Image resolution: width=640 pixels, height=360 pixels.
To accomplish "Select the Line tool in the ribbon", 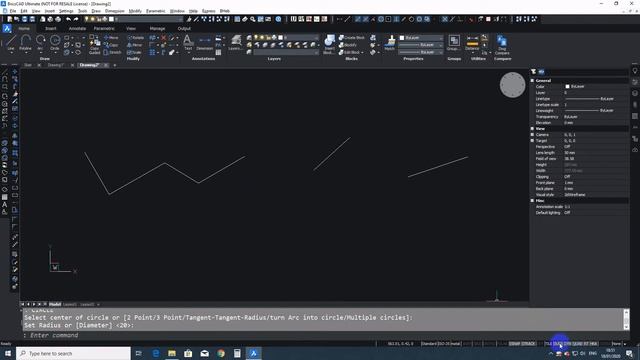I will (x=11, y=42).
